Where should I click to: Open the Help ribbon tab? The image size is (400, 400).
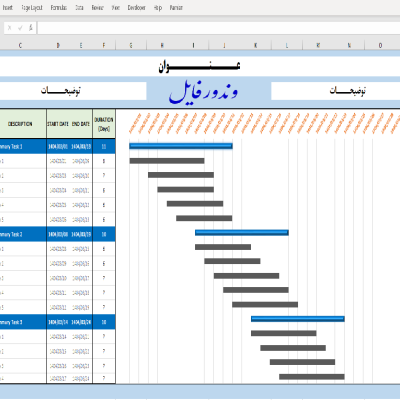(x=158, y=8)
